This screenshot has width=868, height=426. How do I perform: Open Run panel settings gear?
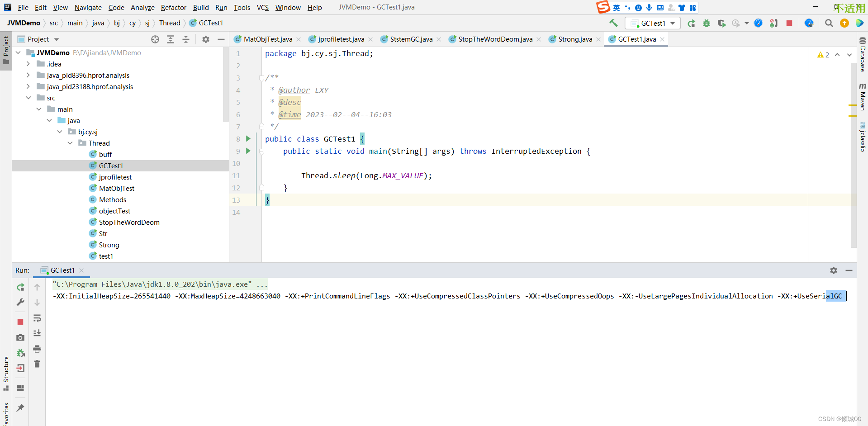[x=834, y=270]
